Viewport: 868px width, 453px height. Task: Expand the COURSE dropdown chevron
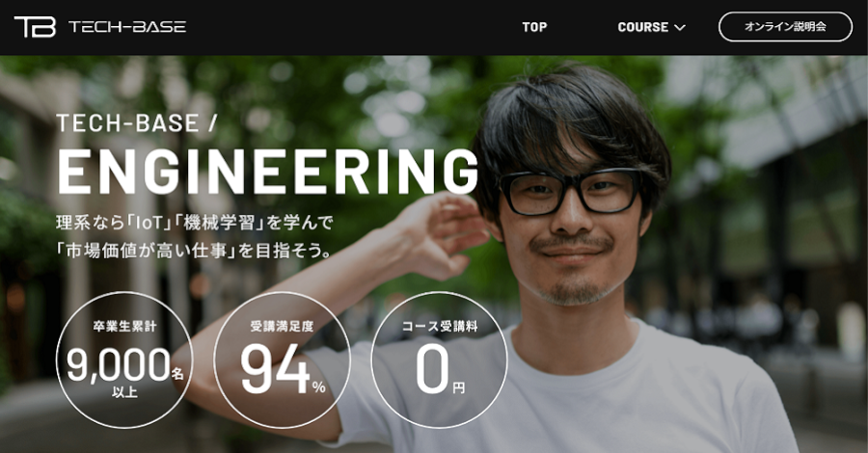click(x=680, y=28)
